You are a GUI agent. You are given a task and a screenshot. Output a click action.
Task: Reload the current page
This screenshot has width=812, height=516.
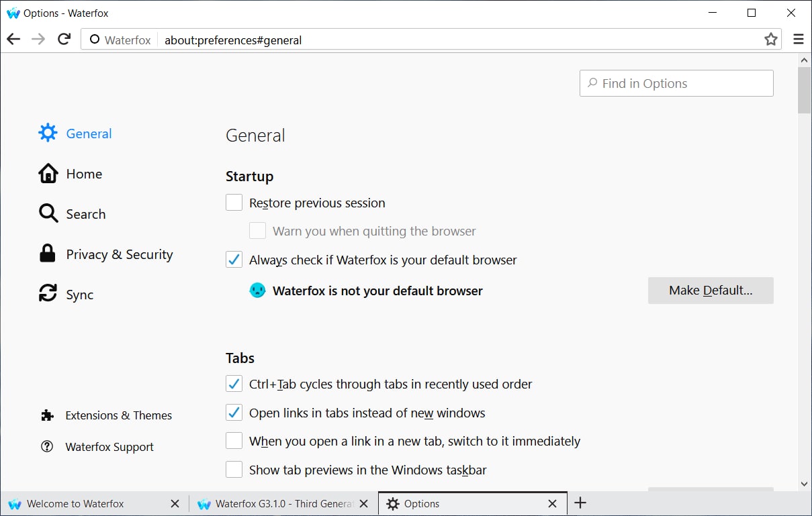(x=64, y=40)
